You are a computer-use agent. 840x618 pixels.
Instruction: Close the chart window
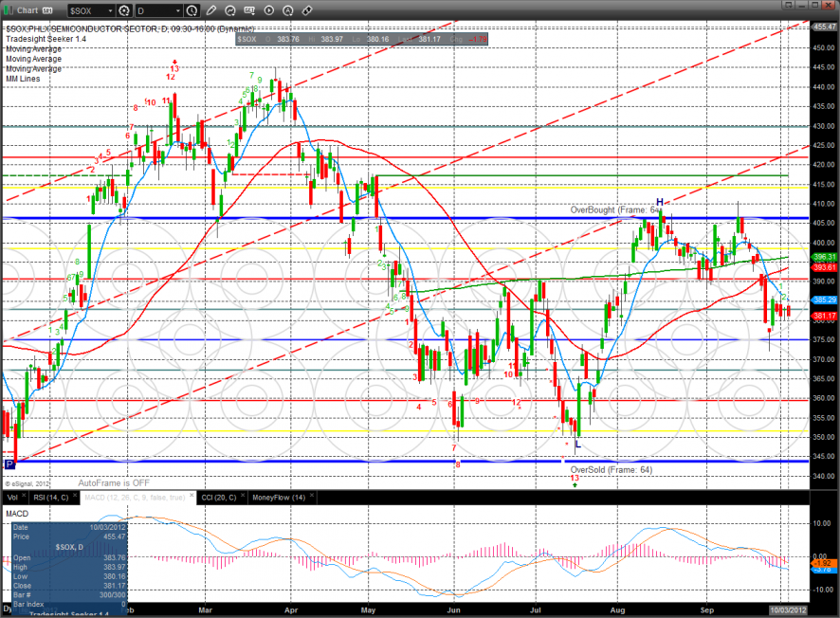[829, 5]
